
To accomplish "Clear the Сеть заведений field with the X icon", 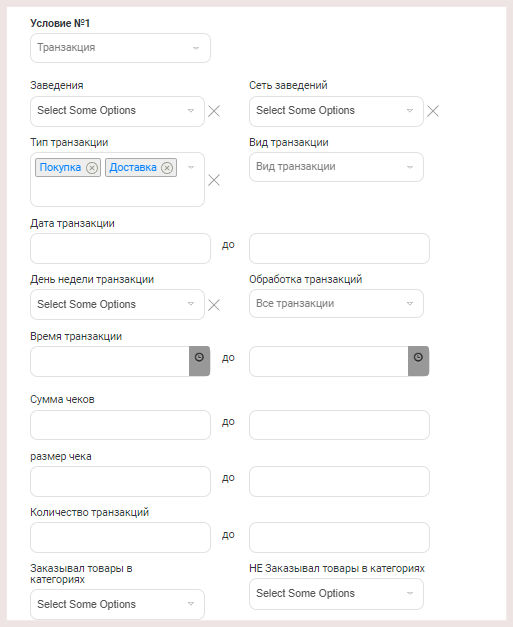I will (433, 111).
